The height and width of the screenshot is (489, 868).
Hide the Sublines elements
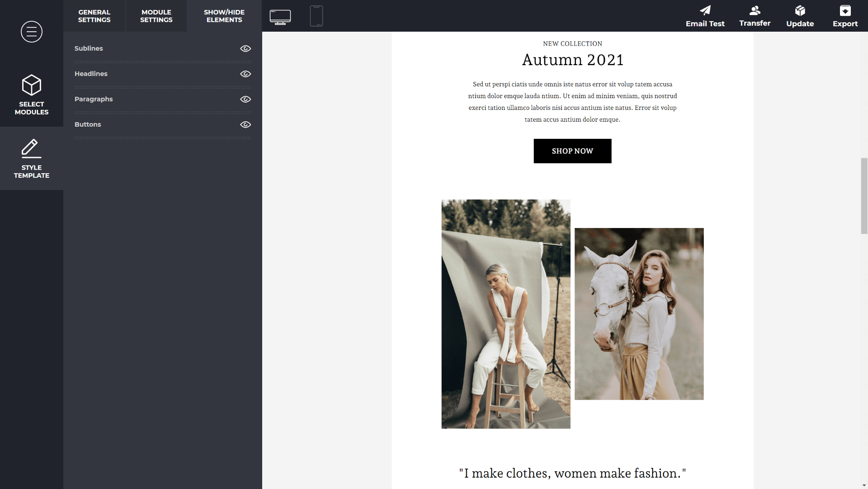point(245,48)
